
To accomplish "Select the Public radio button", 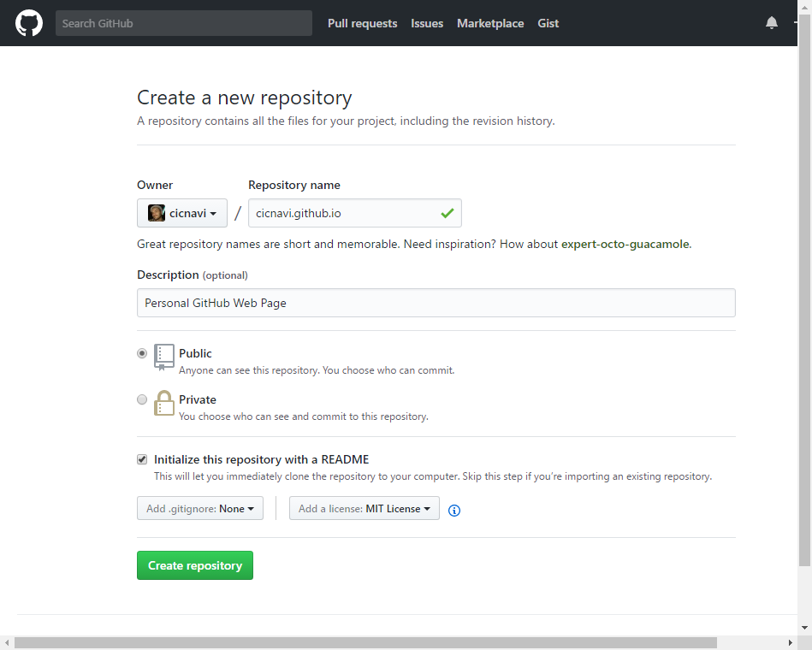I will click(142, 353).
